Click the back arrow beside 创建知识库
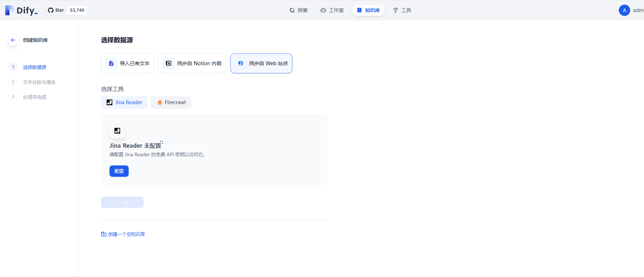Screen dimensions: 644x277 (x=13, y=40)
